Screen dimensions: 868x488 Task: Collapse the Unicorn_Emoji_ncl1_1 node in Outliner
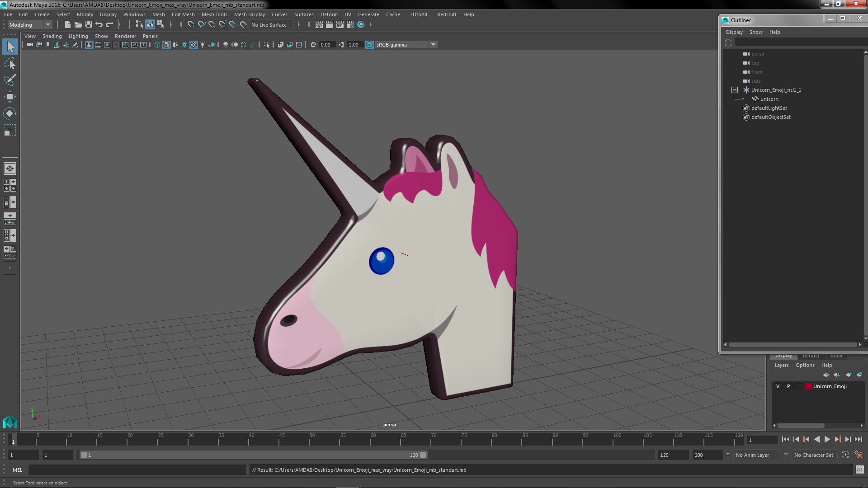[x=735, y=90]
